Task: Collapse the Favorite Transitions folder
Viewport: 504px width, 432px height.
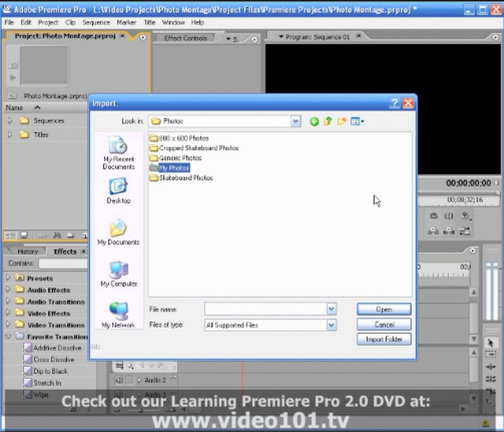Action: [x=8, y=336]
